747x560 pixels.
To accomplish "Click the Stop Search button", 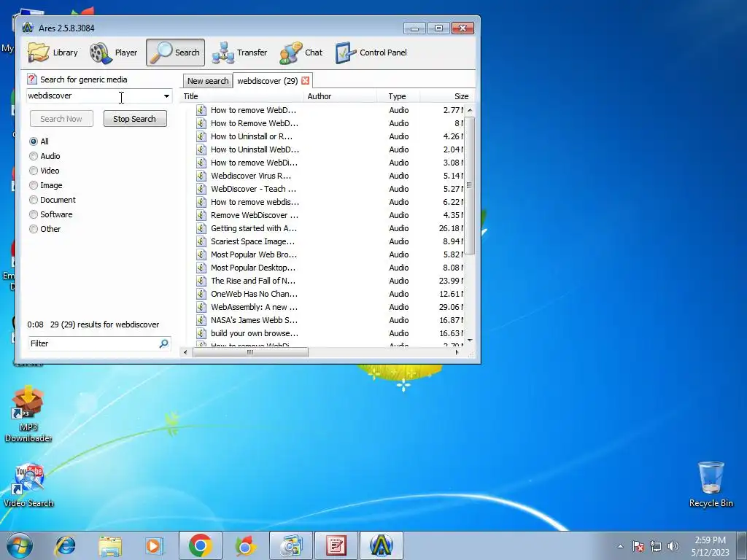I will [135, 119].
